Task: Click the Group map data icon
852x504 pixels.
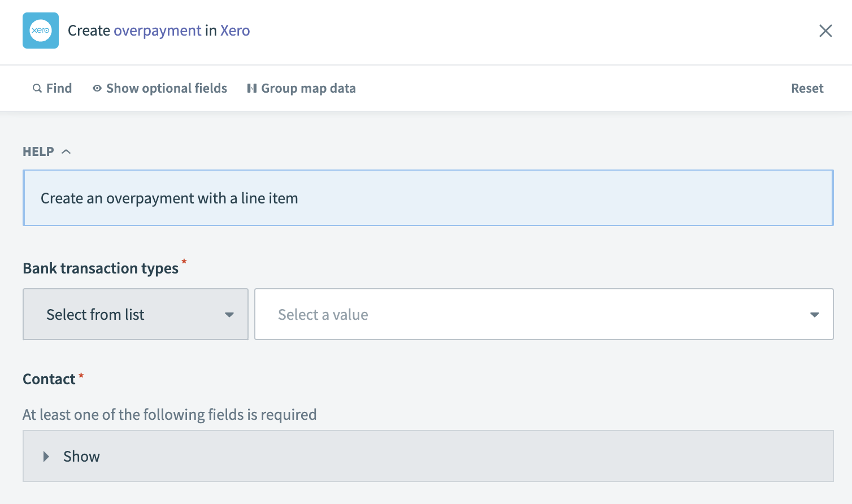Action: 252,88
